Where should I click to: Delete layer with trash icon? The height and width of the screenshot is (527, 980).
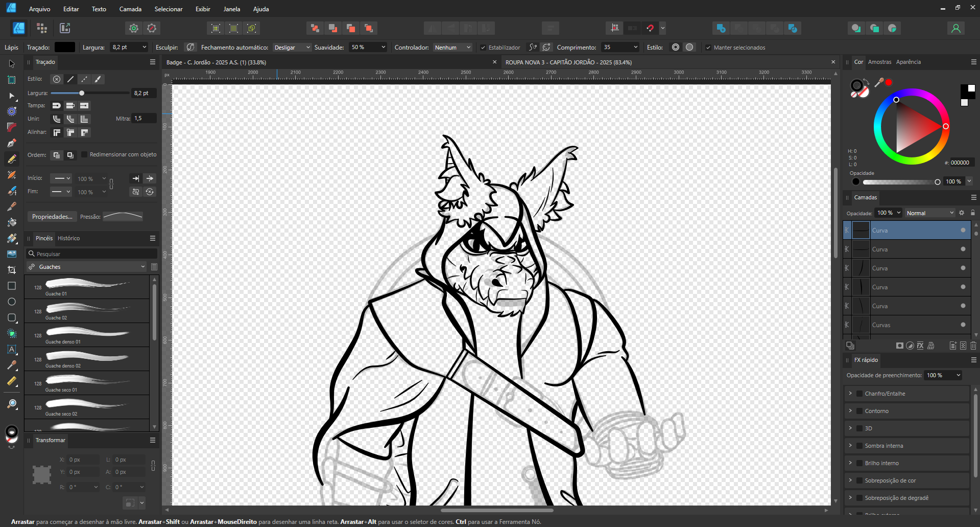point(973,346)
